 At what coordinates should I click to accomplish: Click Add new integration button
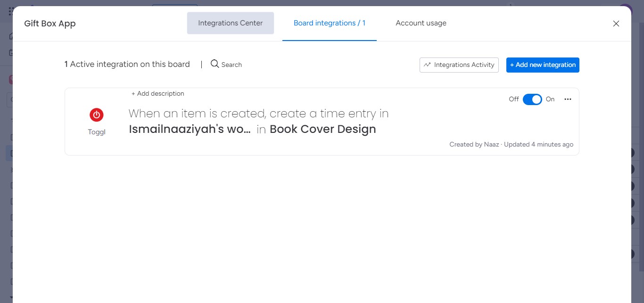click(543, 65)
